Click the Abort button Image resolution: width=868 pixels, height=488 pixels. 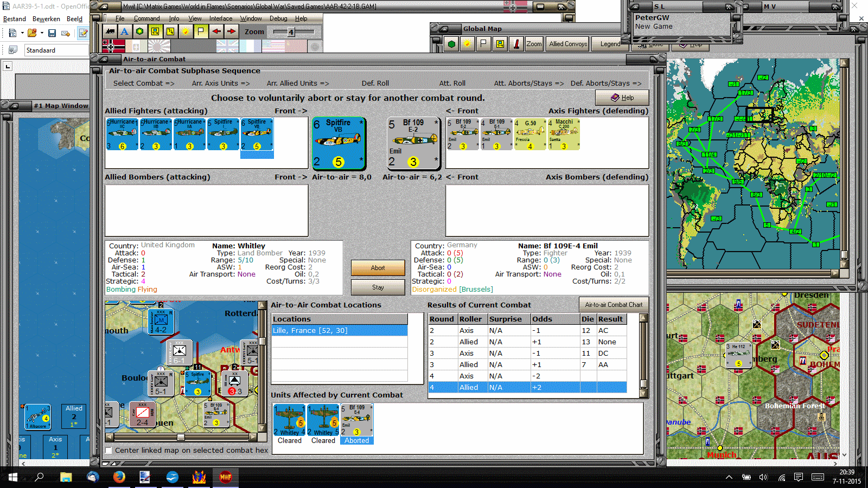pos(378,268)
